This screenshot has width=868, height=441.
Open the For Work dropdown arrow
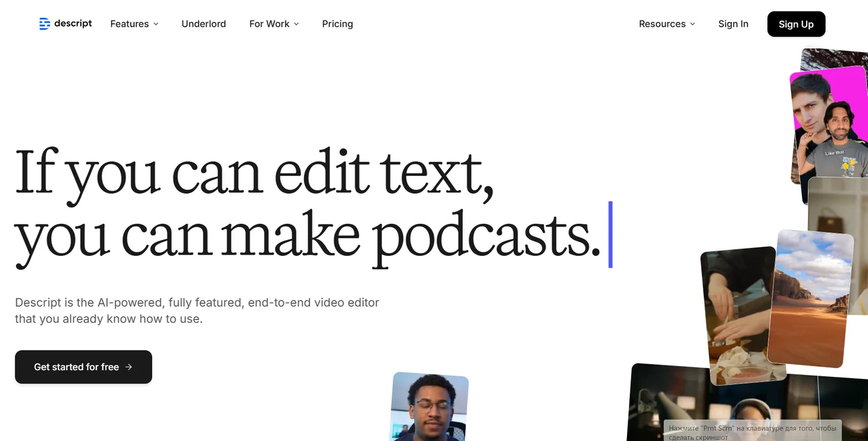pos(296,24)
